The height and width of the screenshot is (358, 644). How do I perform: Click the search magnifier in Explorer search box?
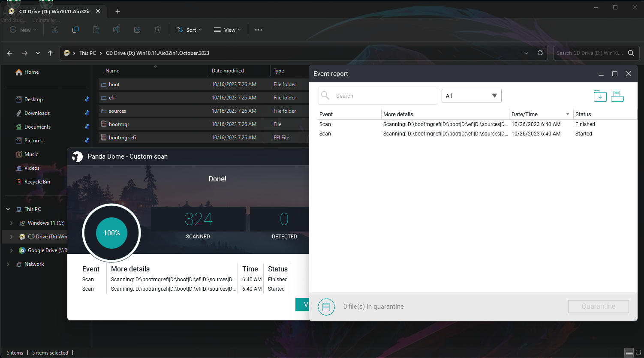631,53
